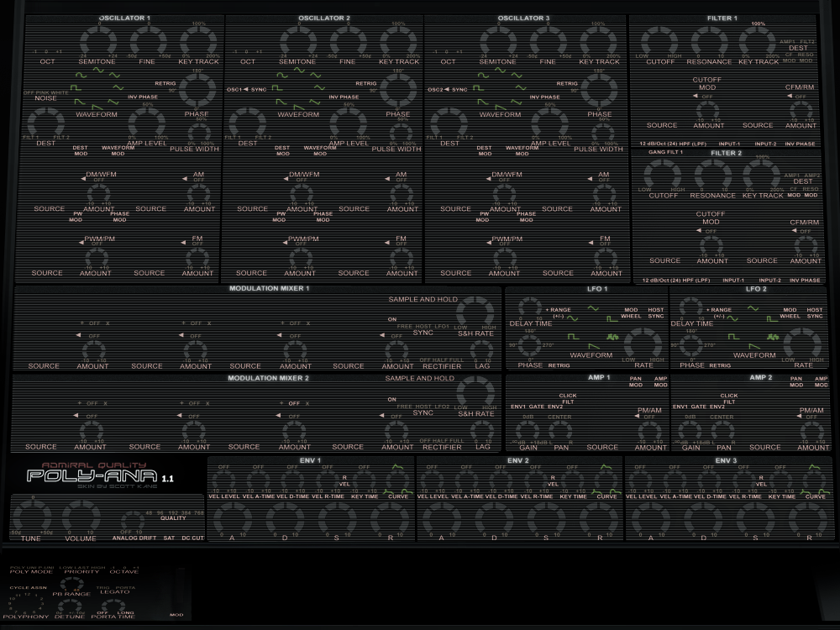Toggle INV PHASE in Oscillator 3
Image resolution: width=840 pixels, height=630 pixels.
pyautogui.click(x=545, y=97)
